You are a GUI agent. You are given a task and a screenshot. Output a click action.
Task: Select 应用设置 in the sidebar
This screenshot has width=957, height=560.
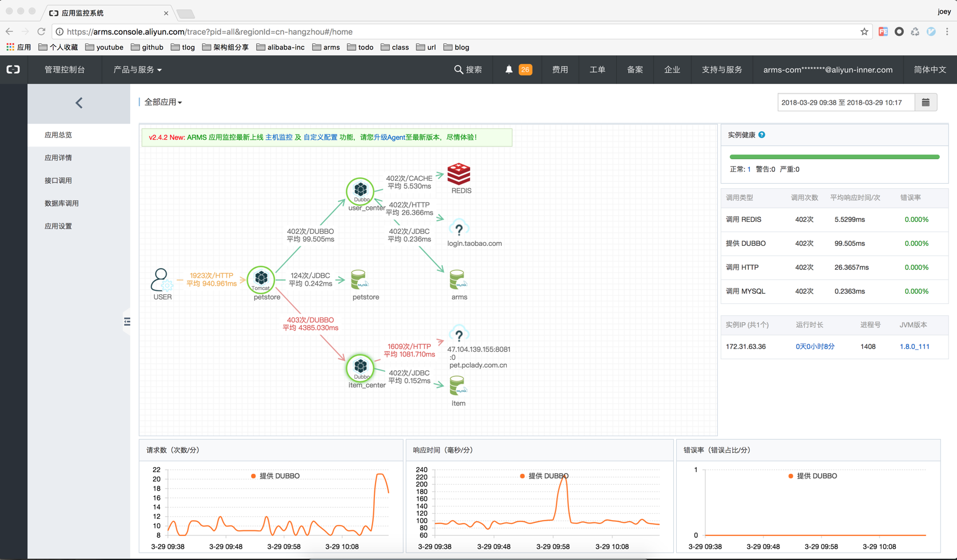point(79,226)
